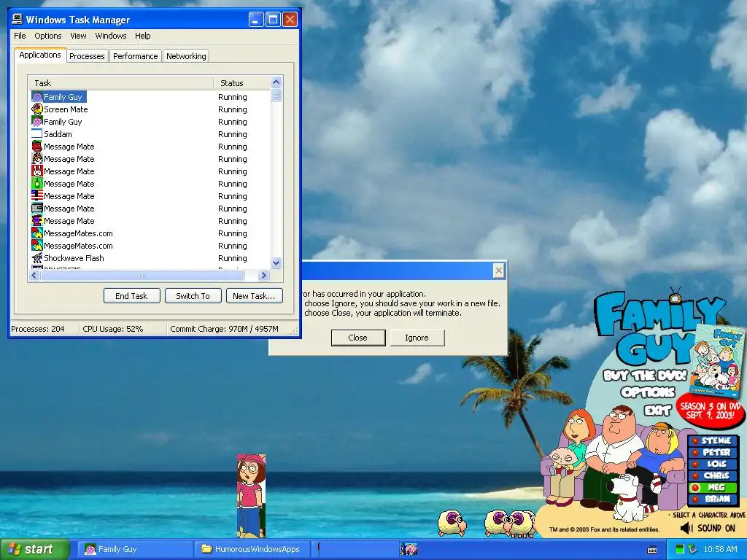Select the Brian character option

click(713, 499)
